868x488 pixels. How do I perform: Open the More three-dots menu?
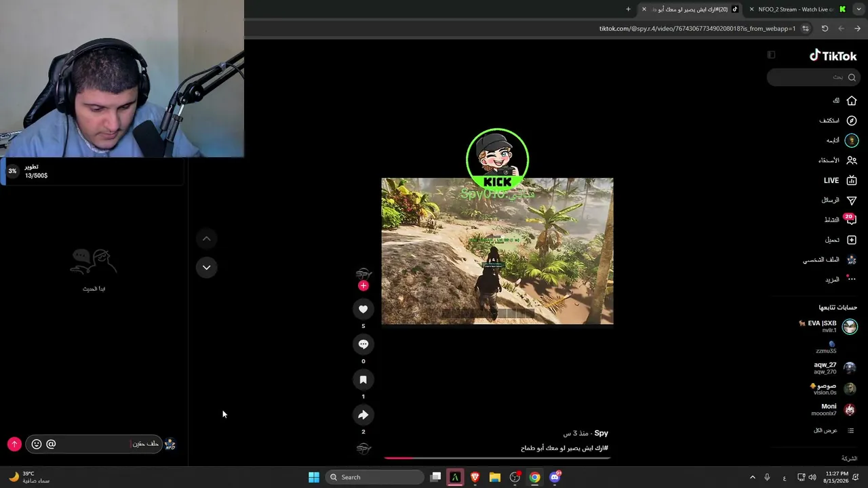pyautogui.click(x=851, y=279)
